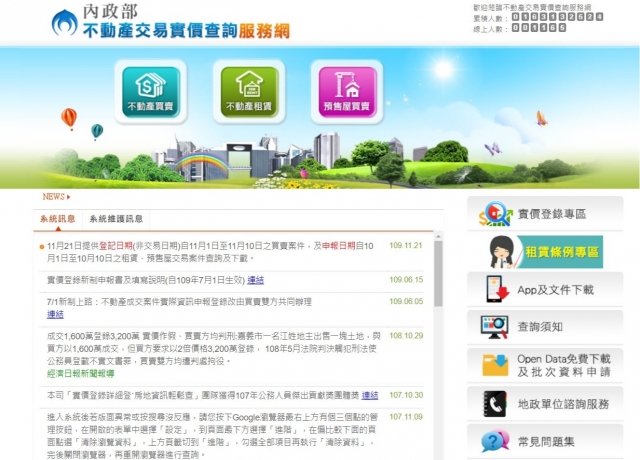This screenshot has width=640, height=460.
Task: Click the news scrollbar up arrow
Action: (438, 236)
